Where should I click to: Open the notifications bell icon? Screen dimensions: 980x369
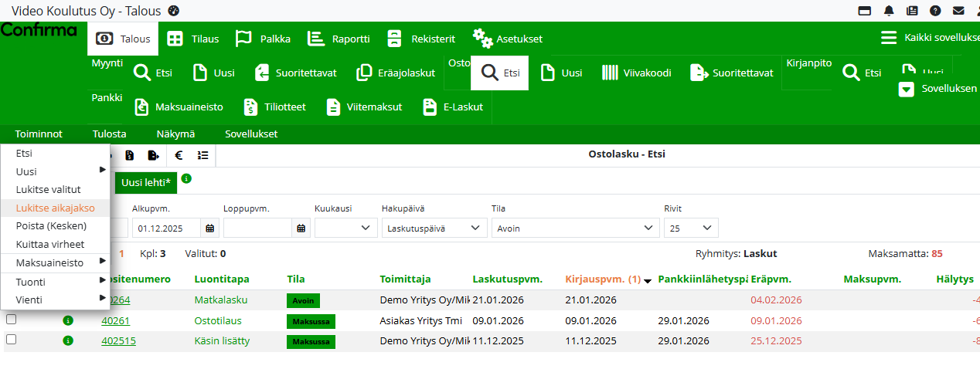pyautogui.click(x=889, y=11)
